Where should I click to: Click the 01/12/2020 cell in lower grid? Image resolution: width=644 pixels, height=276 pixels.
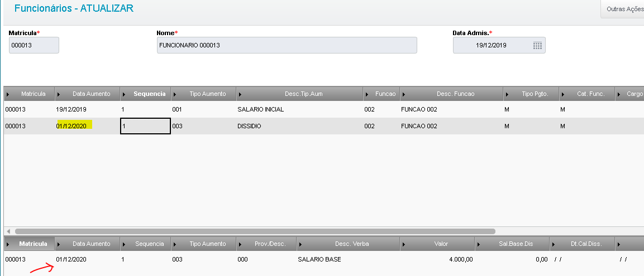click(x=88, y=260)
